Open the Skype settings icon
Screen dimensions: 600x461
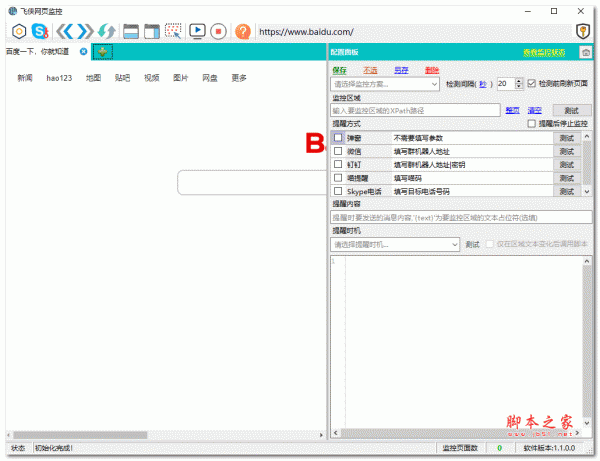click(x=40, y=31)
